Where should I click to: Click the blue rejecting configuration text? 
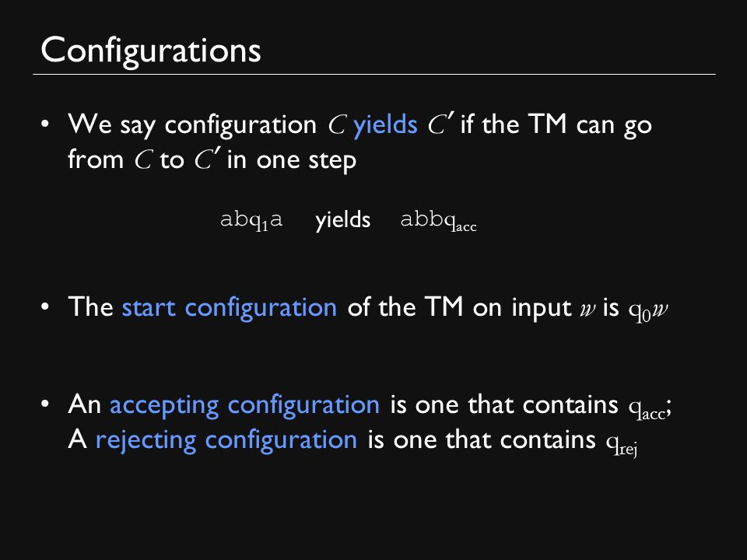pos(226,440)
